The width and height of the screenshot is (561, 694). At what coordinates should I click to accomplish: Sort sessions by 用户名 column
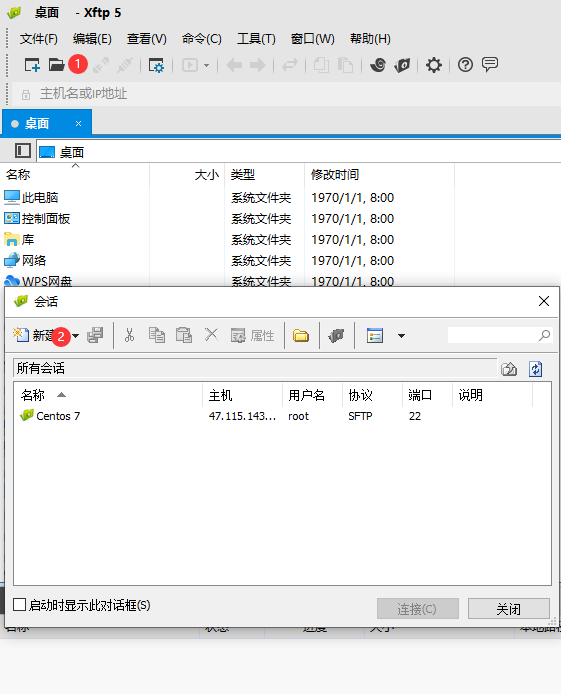tap(312, 395)
